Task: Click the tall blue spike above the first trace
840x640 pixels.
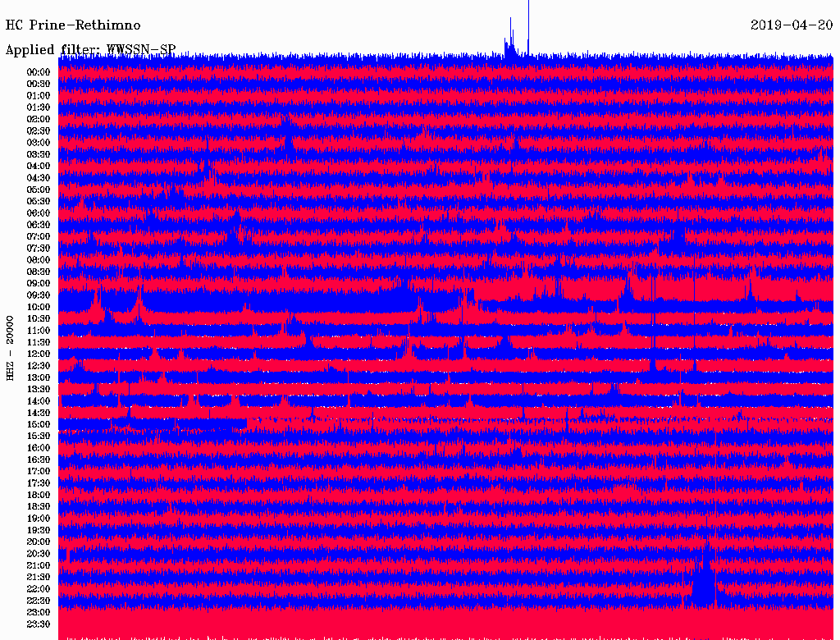Action: tap(529, 27)
